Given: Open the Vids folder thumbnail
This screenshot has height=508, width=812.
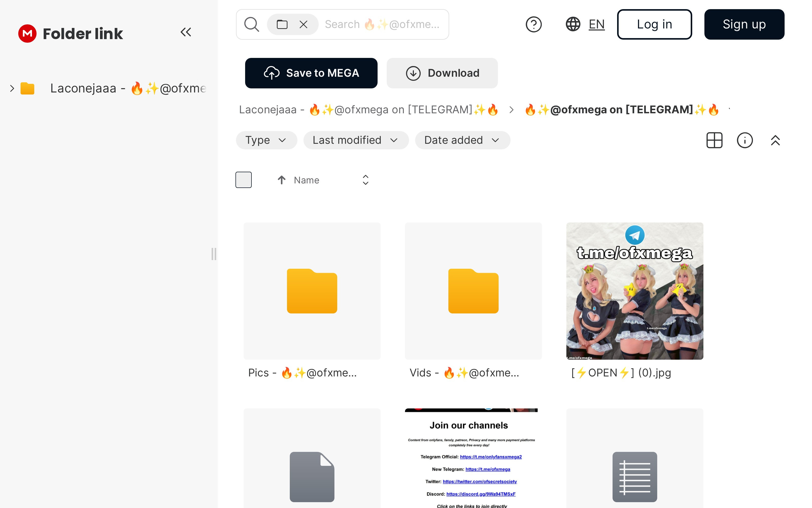Looking at the screenshot, I should coord(473,291).
